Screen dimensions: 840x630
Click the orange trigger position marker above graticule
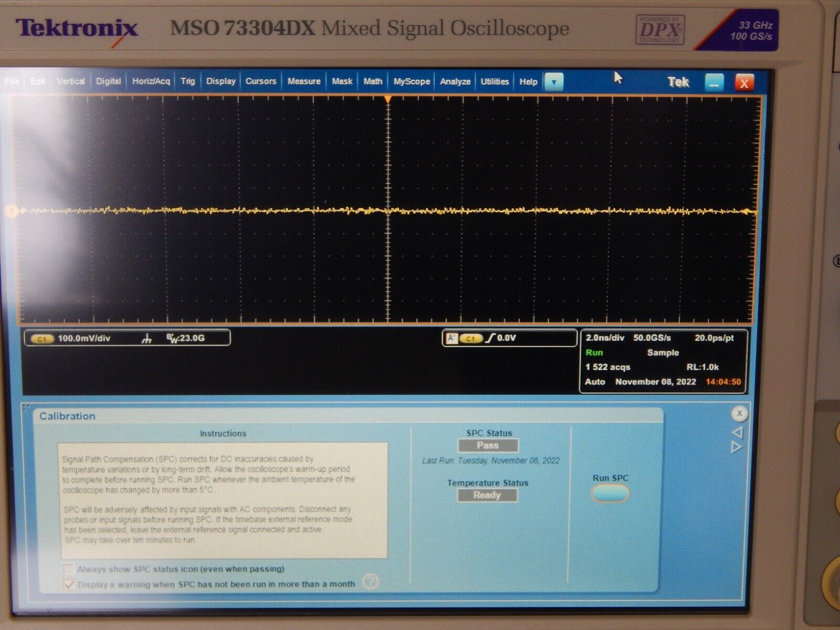coord(387,98)
